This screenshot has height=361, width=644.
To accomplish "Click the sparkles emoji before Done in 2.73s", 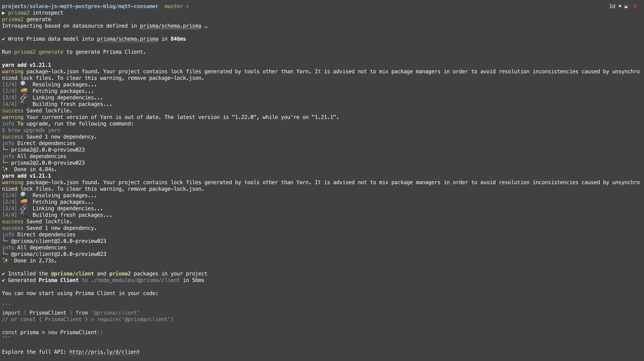I will coord(5,260).
